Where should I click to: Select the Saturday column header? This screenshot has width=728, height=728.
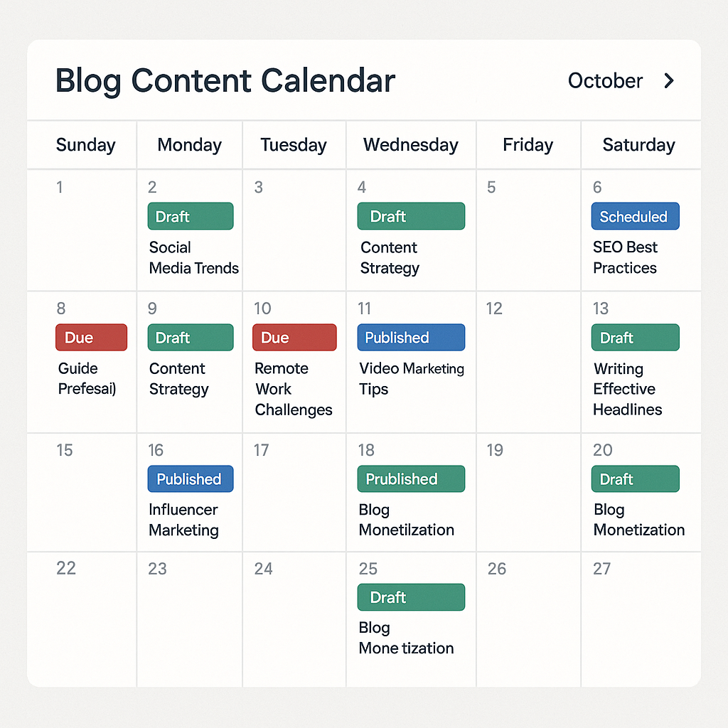638,145
